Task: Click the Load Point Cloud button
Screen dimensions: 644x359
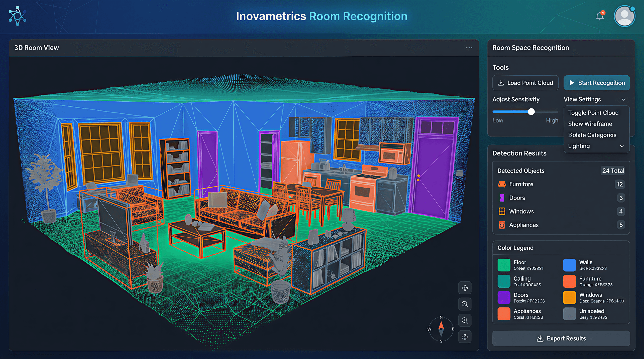Action: [x=525, y=83]
